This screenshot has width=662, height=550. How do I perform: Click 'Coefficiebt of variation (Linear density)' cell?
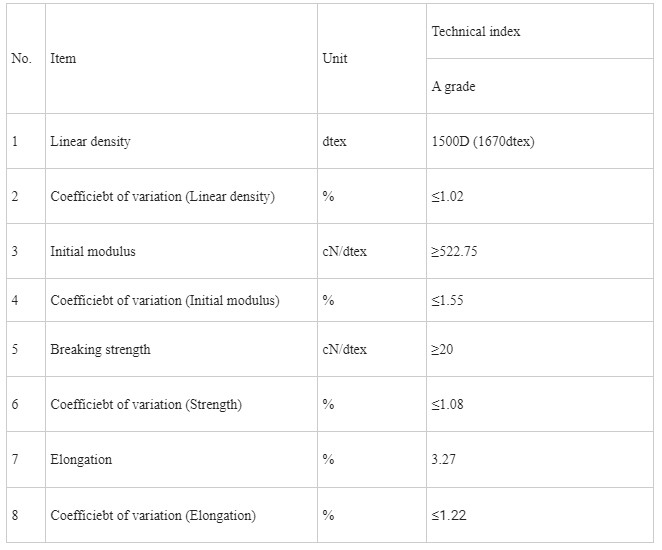(162, 197)
